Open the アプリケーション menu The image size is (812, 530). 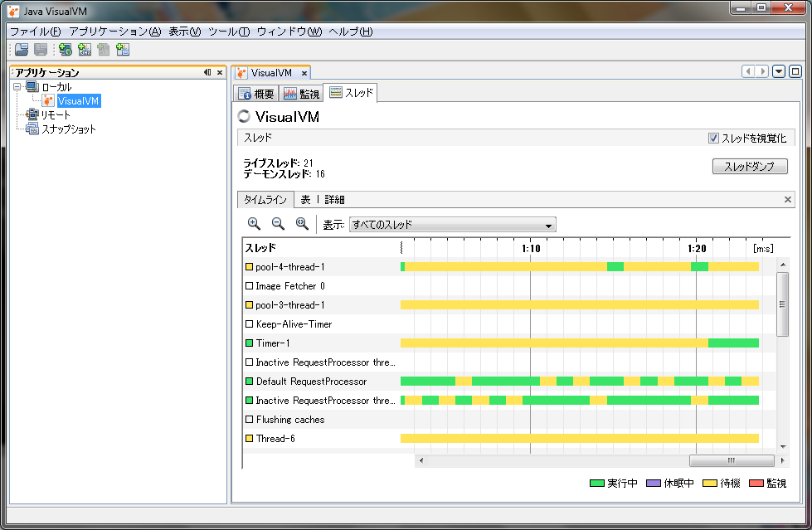(115, 32)
